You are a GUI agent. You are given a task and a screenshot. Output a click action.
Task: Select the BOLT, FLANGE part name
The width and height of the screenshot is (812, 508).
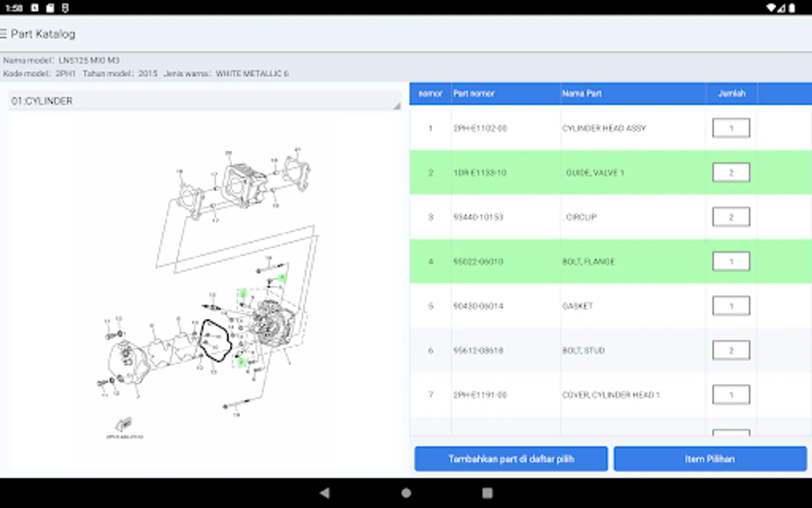tap(588, 261)
